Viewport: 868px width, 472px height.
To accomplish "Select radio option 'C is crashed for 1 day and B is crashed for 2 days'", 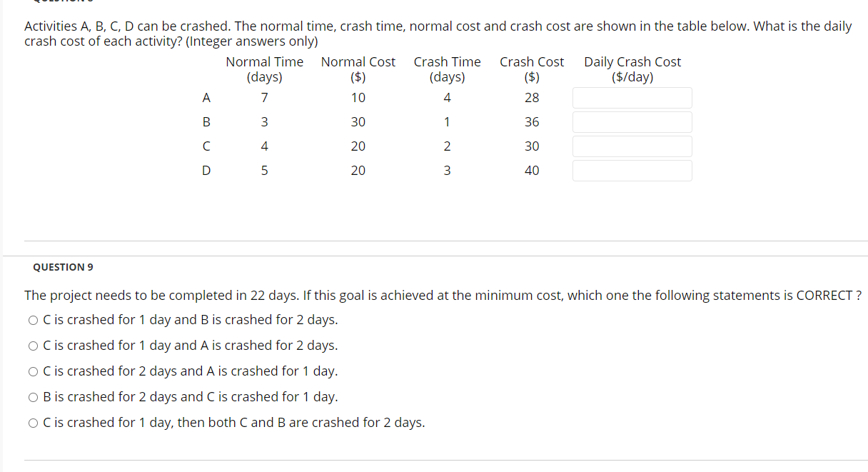I will [33, 320].
